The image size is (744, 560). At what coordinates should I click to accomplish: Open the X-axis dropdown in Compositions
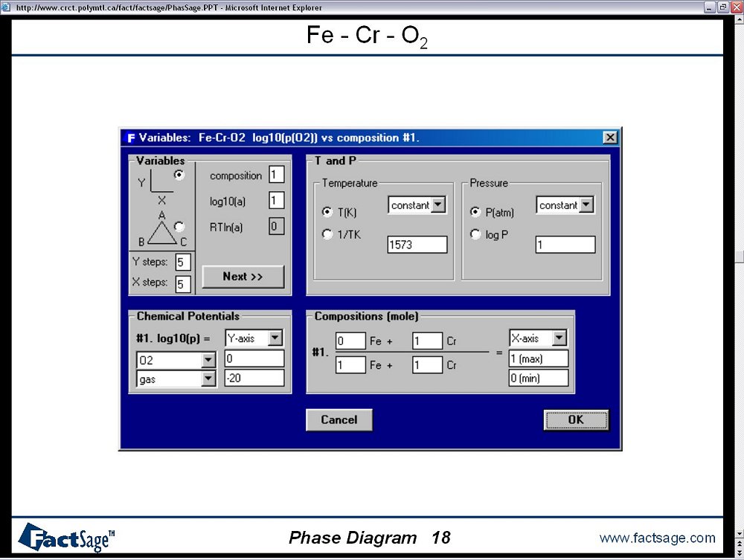point(559,338)
